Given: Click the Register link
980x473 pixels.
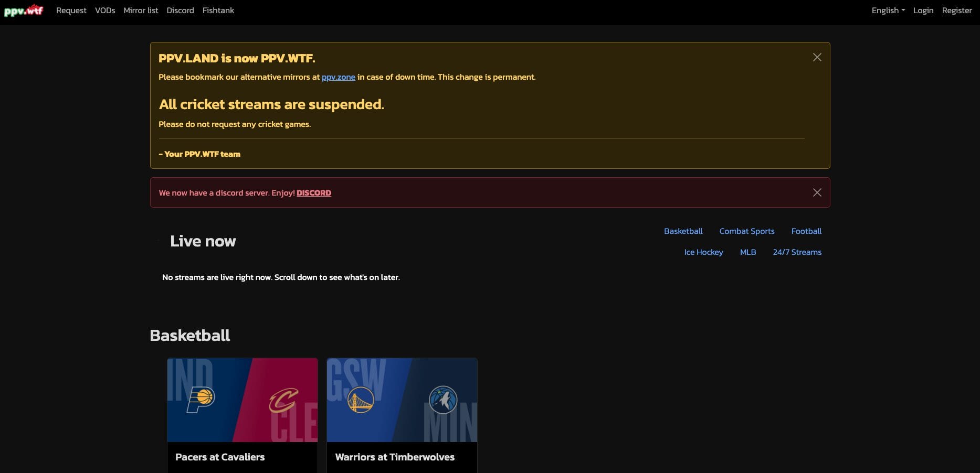Looking at the screenshot, I should coord(956,10).
